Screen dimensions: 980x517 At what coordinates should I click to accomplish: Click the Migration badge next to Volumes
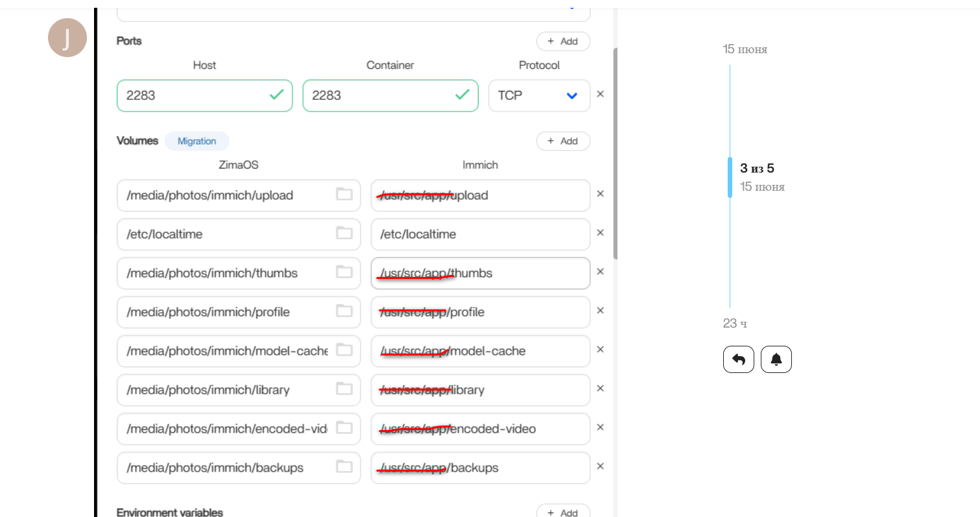(x=197, y=141)
